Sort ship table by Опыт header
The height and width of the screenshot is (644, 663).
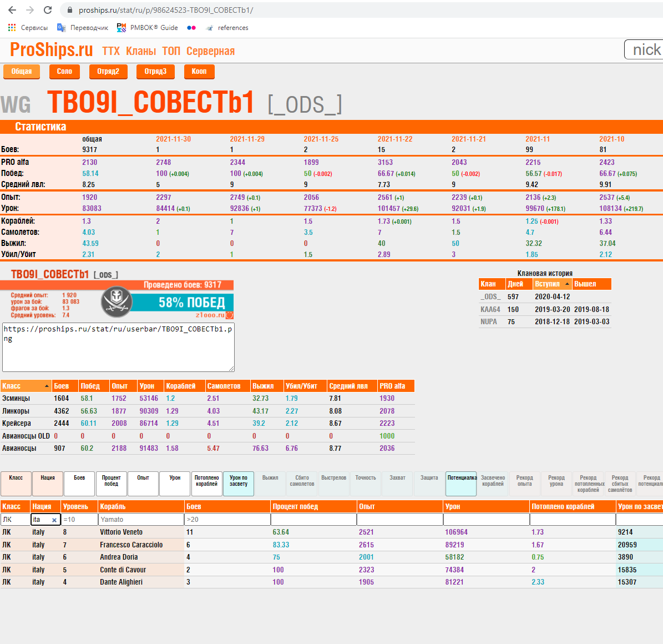(x=399, y=506)
